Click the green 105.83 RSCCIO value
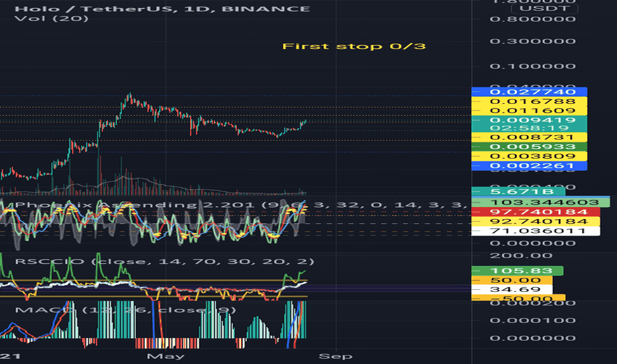This screenshot has height=364, width=617. click(517, 271)
